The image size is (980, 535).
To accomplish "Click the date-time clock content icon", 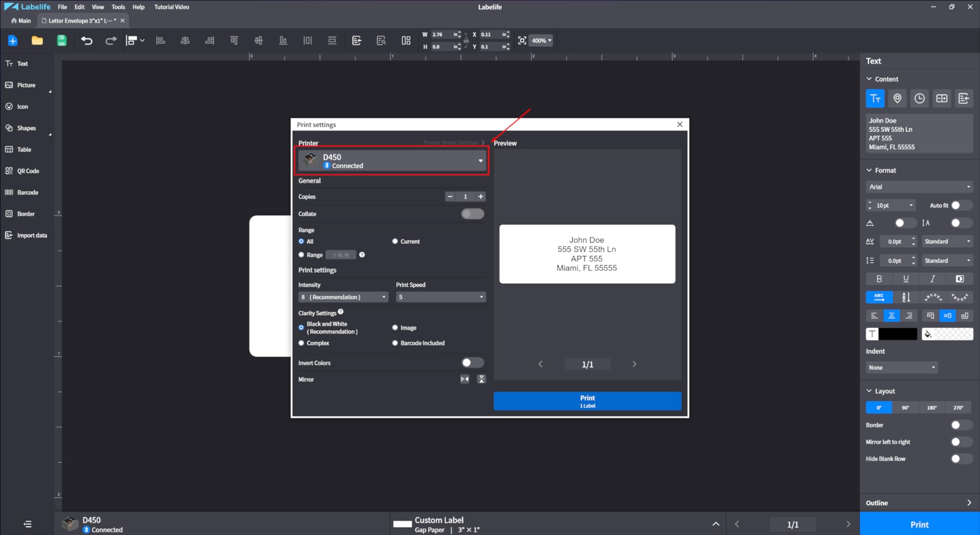I will (x=919, y=98).
